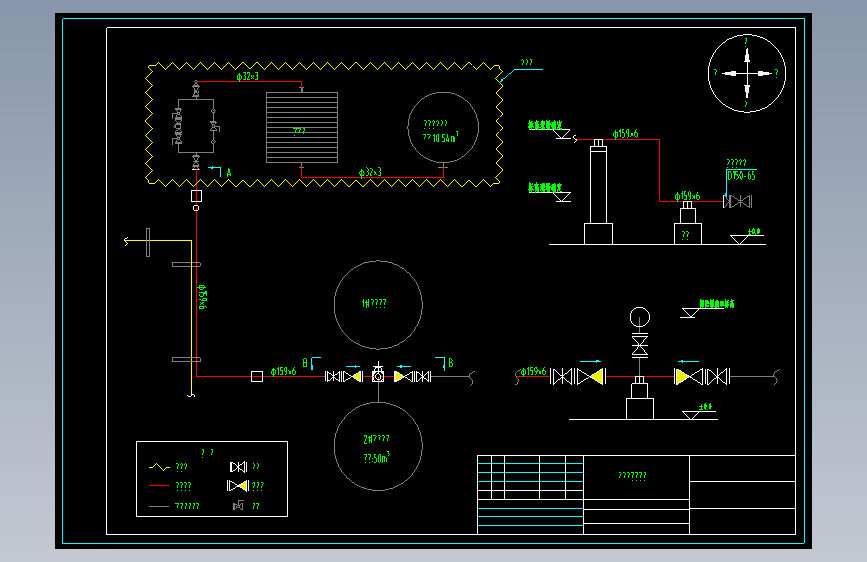Click the pump symbol between the two tanks
867x562 pixels.
click(x=378, y=374)
